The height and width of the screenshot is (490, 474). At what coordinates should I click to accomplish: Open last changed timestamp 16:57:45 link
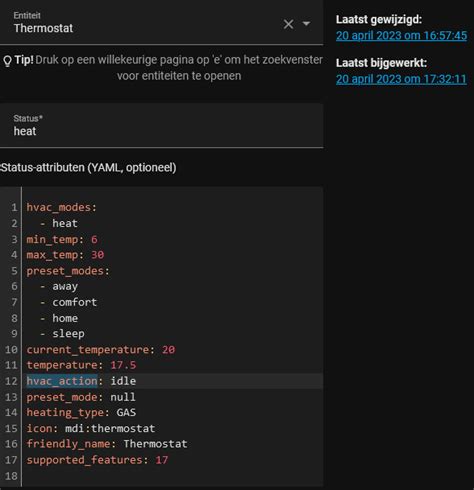[401, 36]
